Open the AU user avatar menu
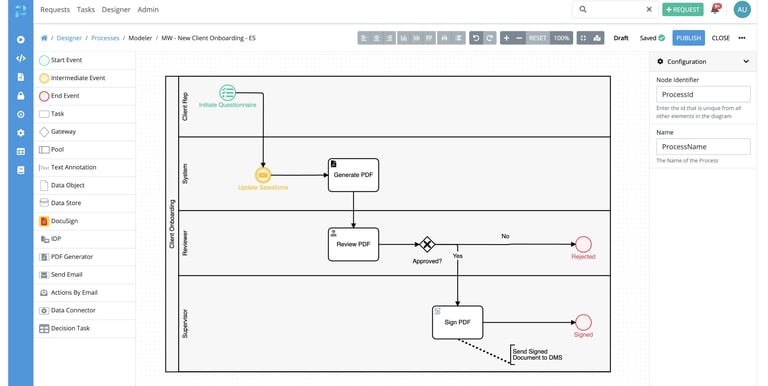The width and height of the screenshot is (768, 386). [742, 9]
